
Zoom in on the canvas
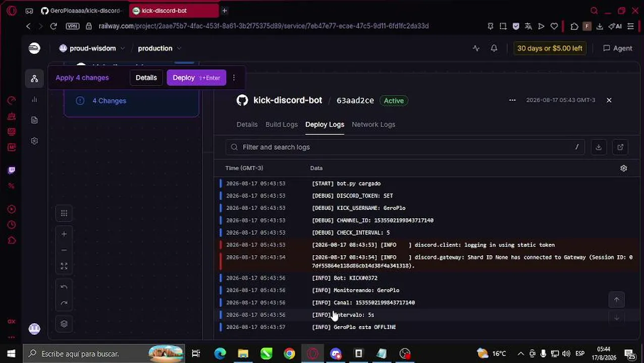[64, 234]
